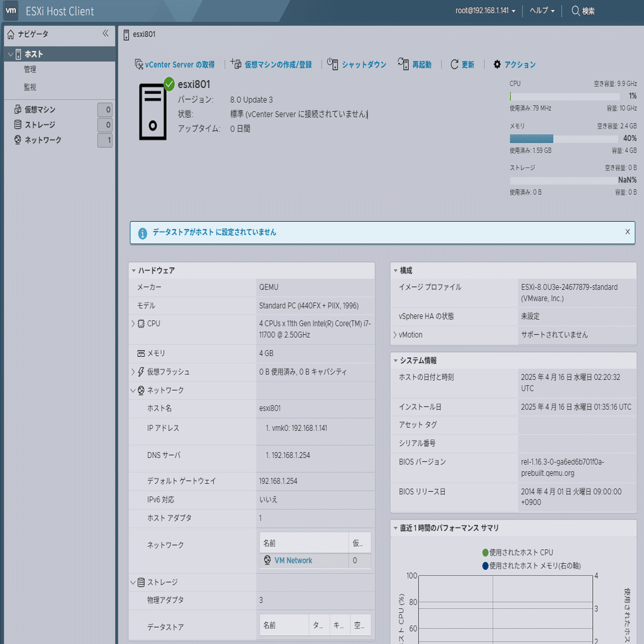Open ストレージ in navigator
This screenshot has width=644, height=644.
pos(40,125)
